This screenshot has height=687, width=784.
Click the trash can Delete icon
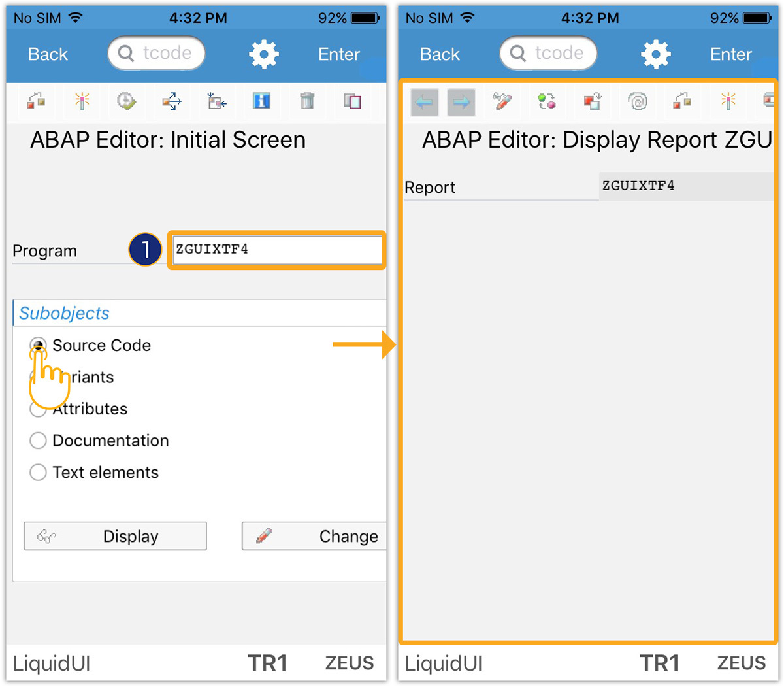tap(307, 101)
